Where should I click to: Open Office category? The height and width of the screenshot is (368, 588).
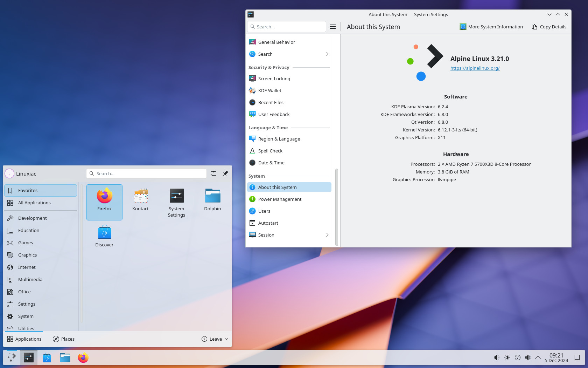point(41,292)
